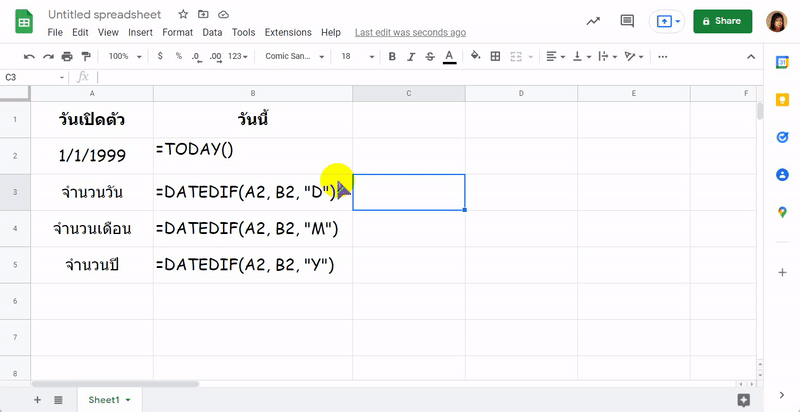This screenshot has height=412, width=800.
Task: Click the Share button
Action: pos(722,21)
